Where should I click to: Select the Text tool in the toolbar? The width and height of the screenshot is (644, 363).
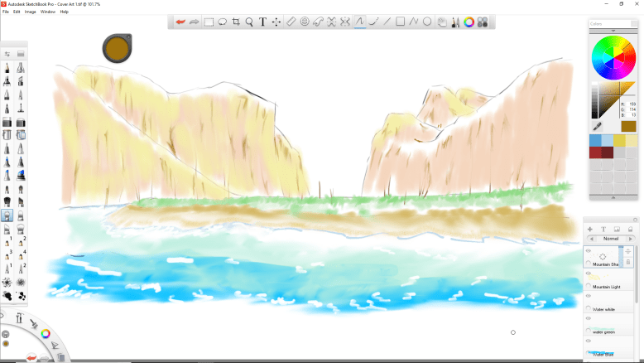click(x=262, y=22)
